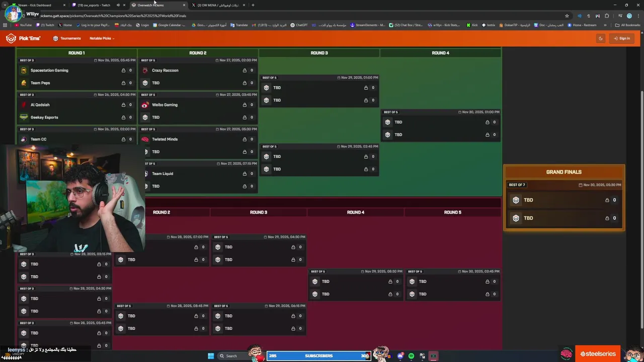Click the lock icon on Al Qadsiah row
This screenshot has width=644, height=362.
123,105
